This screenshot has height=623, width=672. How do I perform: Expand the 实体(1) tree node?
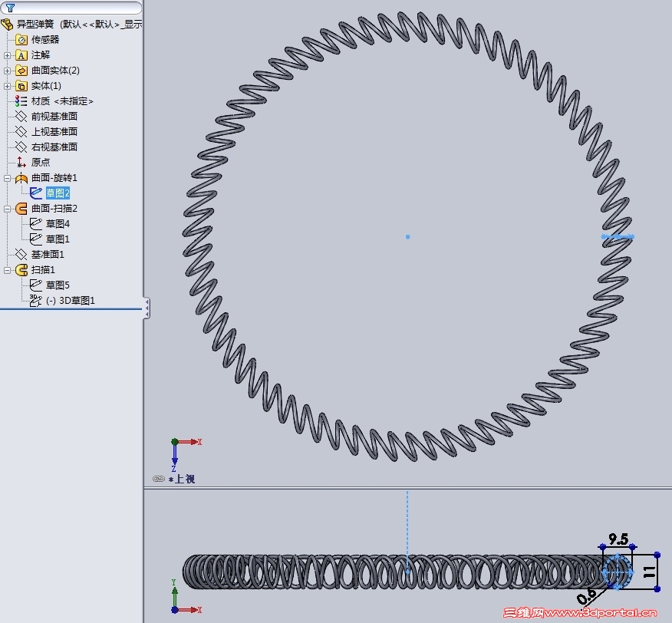pyautogui.click(x=7, y=86)
